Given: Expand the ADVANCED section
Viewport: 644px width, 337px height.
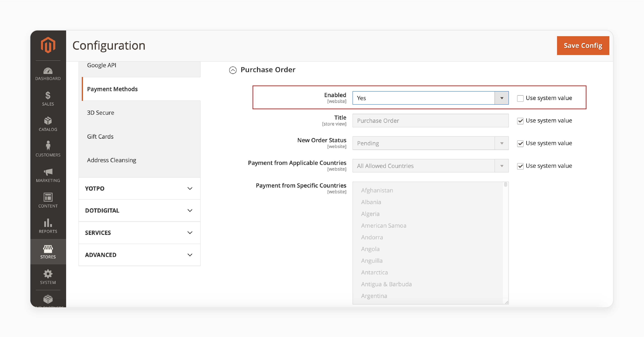Looking at the screenshot, I should click(139, 255).
